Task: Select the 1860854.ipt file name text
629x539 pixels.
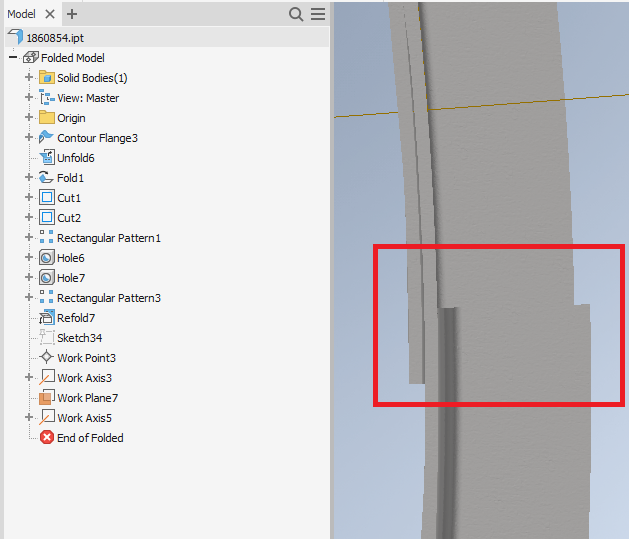Action: click(x=55, y=38)
